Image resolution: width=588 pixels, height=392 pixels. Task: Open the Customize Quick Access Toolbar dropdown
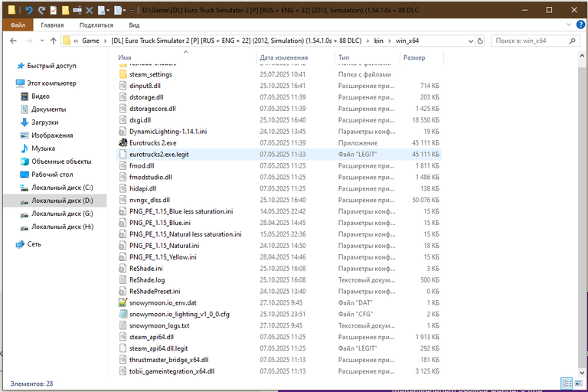pos(132,11)
